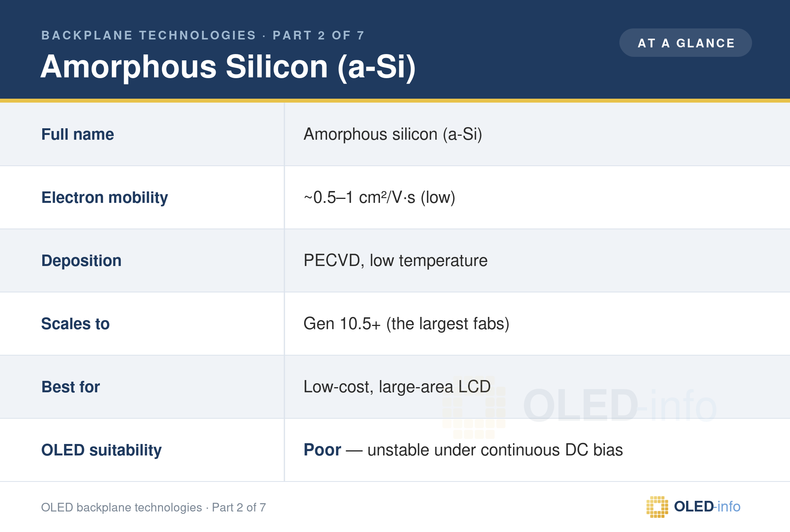Screen dimensions: 790x532
Task: Select the Scales to row label
Action: [75, 324]
